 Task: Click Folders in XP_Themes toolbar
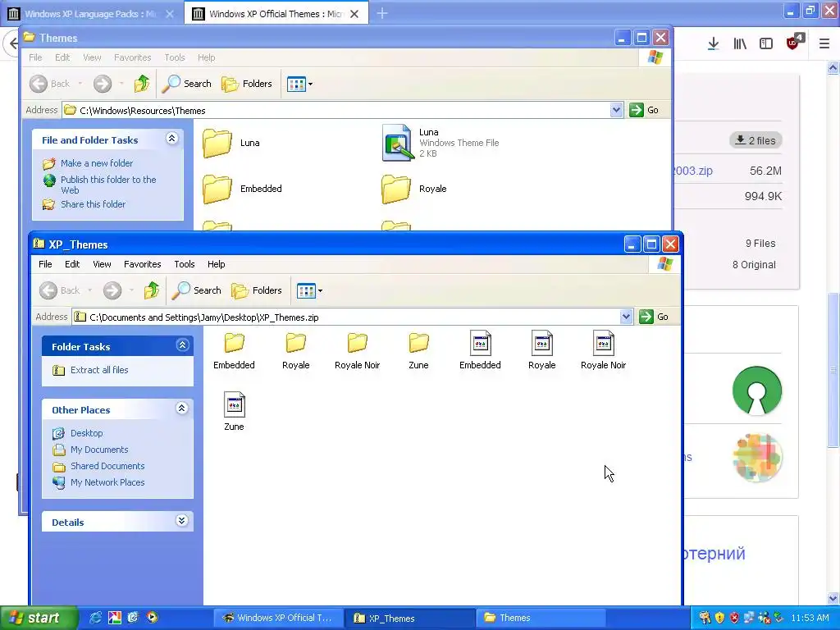click(257, 290)
